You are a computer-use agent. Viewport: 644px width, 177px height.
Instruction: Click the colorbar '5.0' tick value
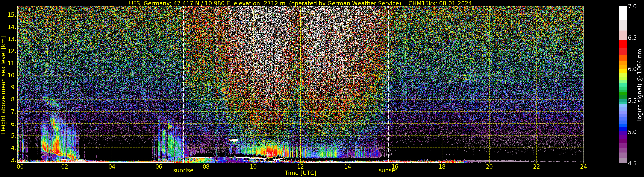tap(632, 132)
